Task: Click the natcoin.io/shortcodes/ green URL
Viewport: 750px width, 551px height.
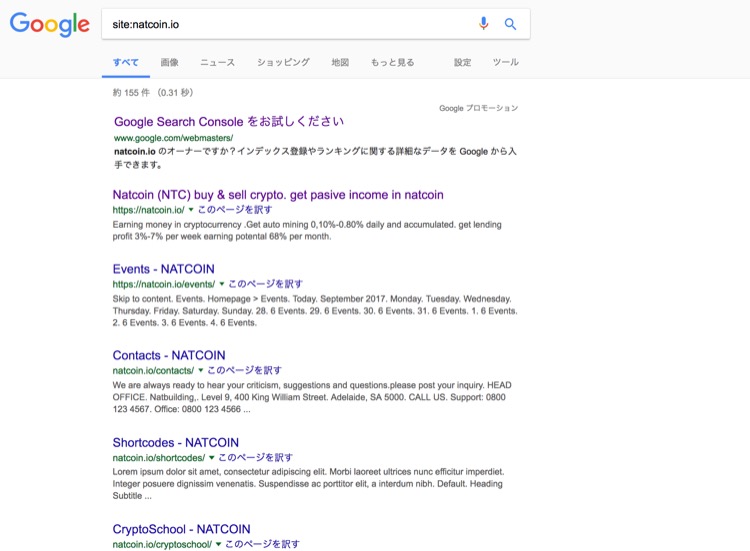Action: (x=159, y=457)
